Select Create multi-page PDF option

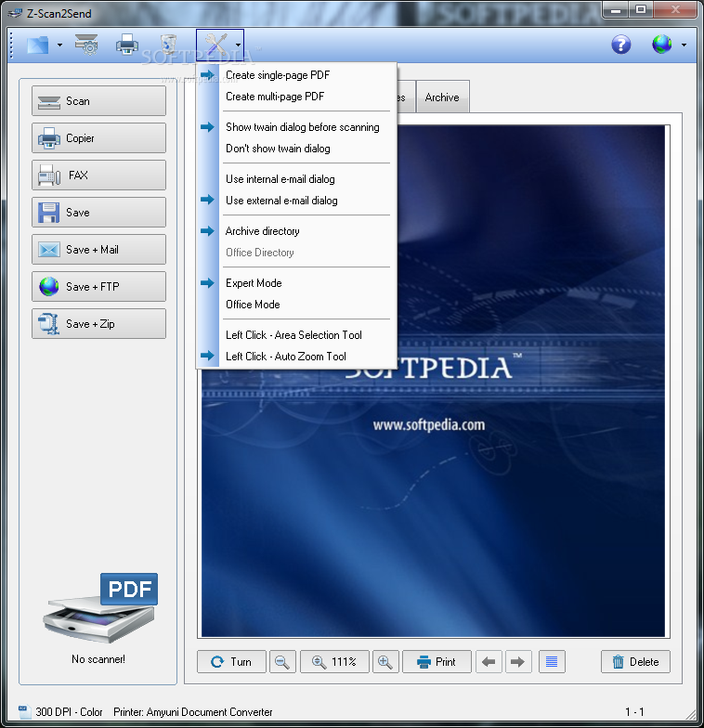pos(297,97)
